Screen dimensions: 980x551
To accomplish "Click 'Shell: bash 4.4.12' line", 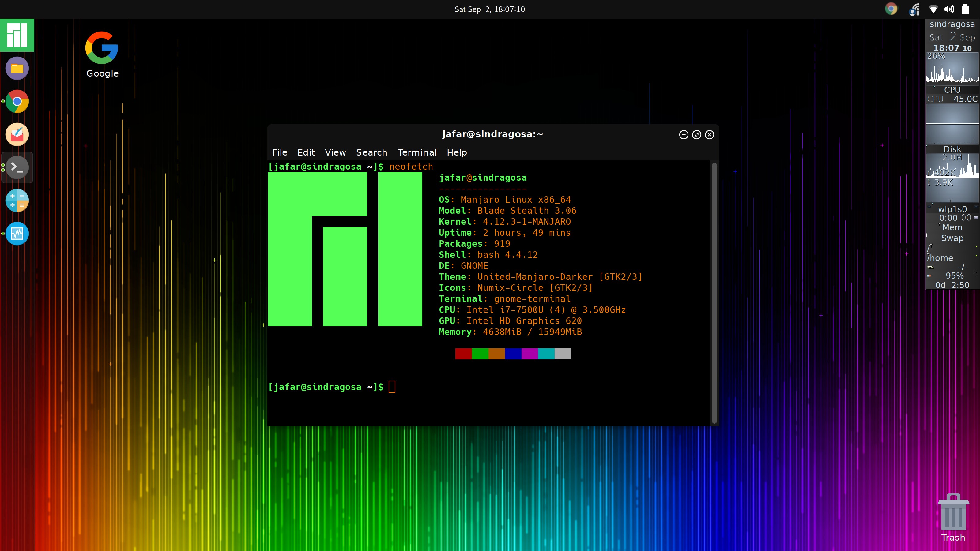I will [x=488, y=255].
